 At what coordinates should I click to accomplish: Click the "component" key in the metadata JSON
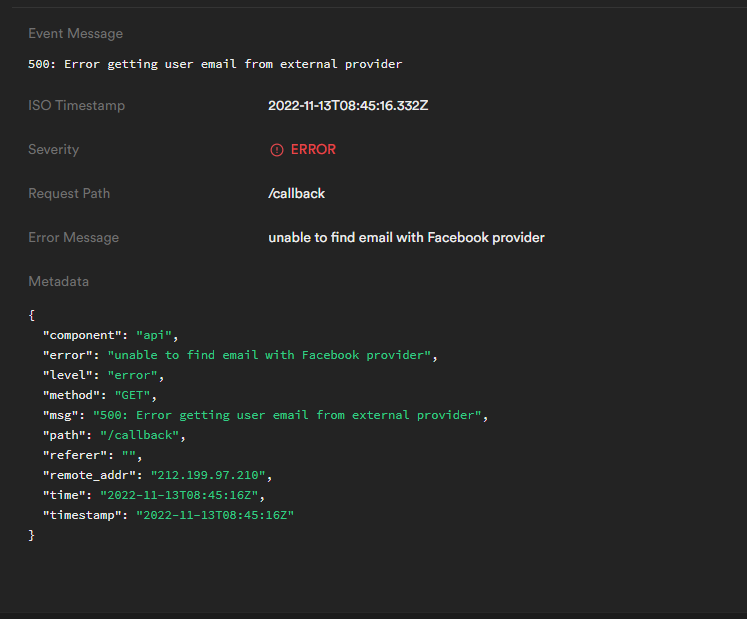[x=82, y=335]
